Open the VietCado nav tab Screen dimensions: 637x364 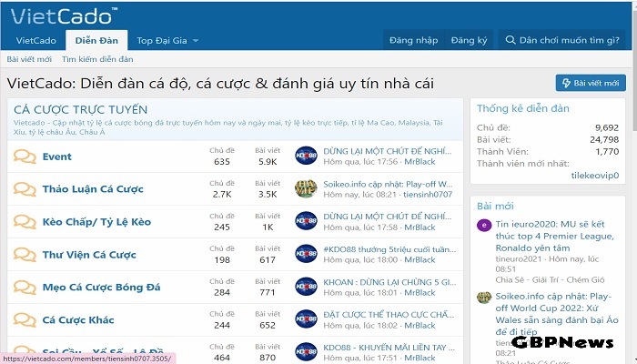click(35, 40)
